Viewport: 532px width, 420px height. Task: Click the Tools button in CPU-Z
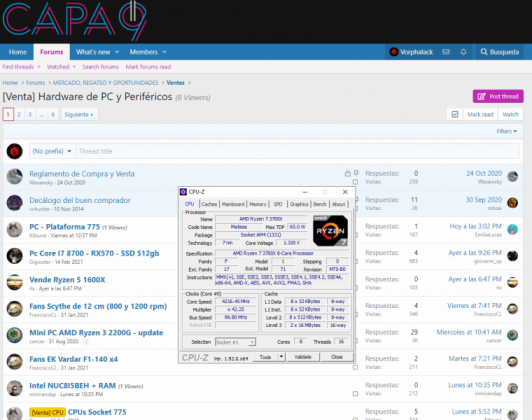265,357
